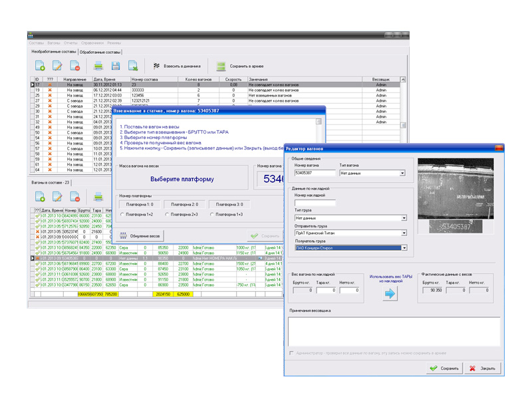
Task: Select the 'Платформа 1+3' radio button
Action: tap(212, 214)
